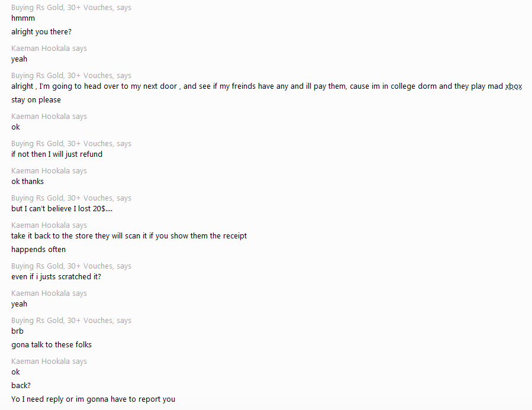This screenshot has height=410, width=532.
Task: Click the "hmmm" message
Action: click(23, 18)
